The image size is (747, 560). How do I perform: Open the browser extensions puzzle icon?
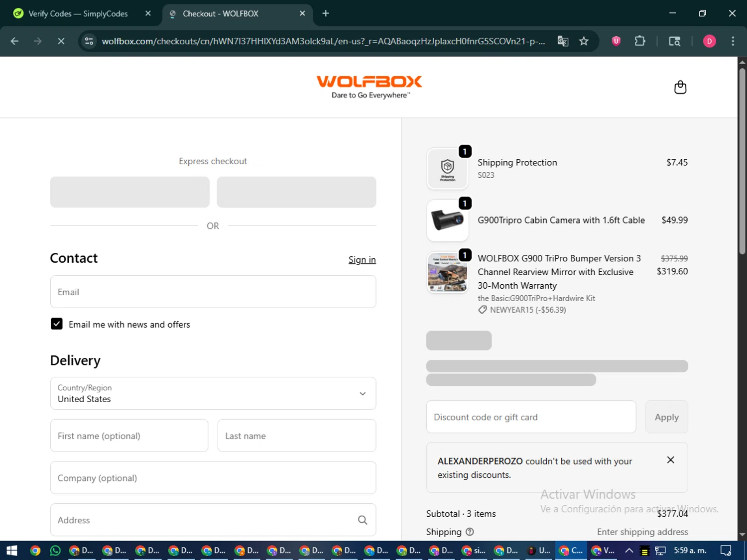pyautogui.click(x=640, y=41)
